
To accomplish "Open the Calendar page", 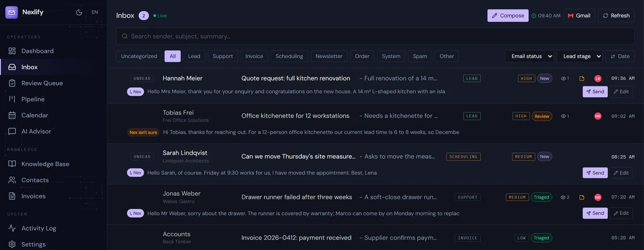I will (x=53, y=115).
